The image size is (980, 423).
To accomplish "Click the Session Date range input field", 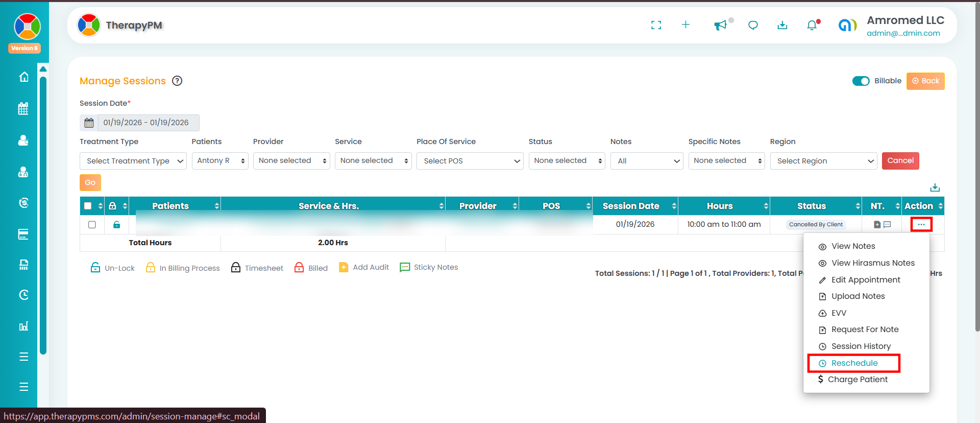I will pos(149,123).
